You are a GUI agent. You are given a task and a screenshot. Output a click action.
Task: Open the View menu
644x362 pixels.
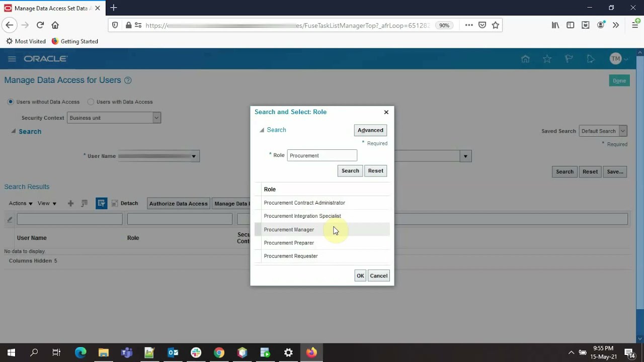(47, 203)
